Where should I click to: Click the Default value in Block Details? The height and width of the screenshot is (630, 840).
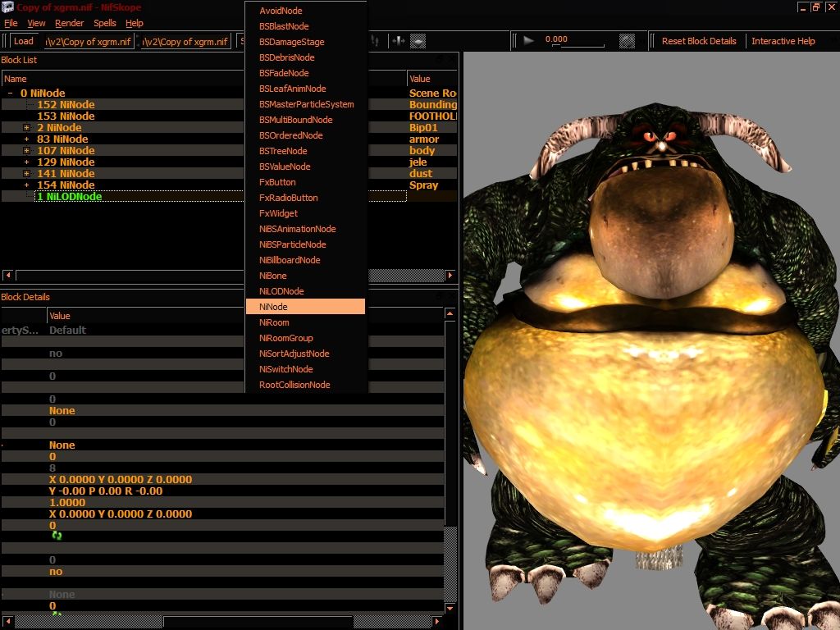[x=67, y=331]
